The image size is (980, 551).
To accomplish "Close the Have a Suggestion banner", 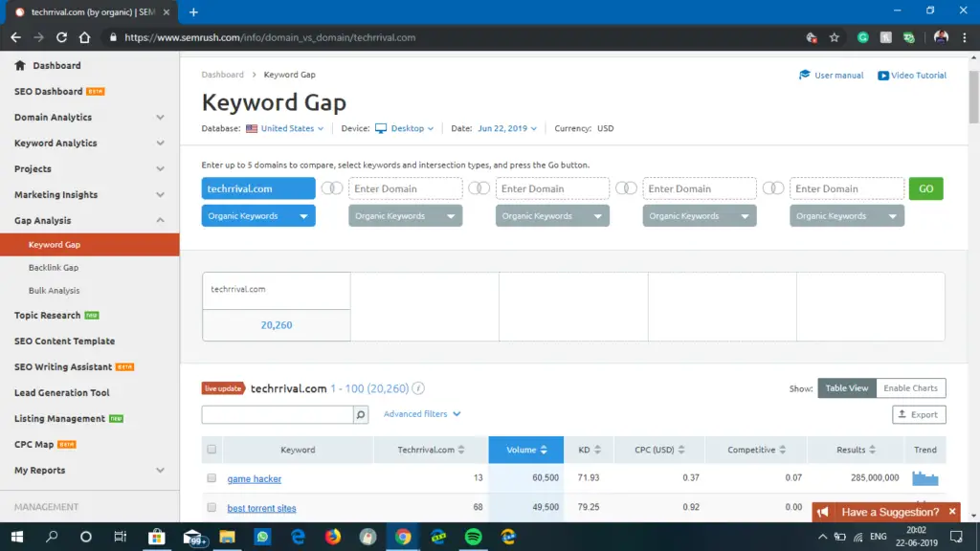I will 952,512.
